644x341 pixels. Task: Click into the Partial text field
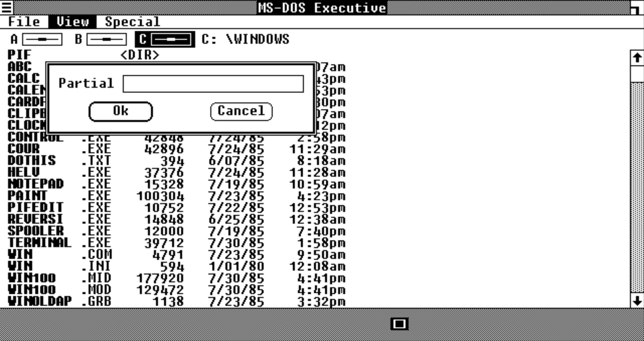pos(213,84)
